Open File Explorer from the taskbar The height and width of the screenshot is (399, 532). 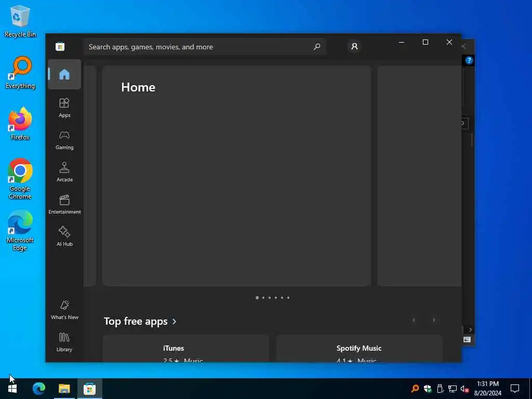[x=64, y=389]
